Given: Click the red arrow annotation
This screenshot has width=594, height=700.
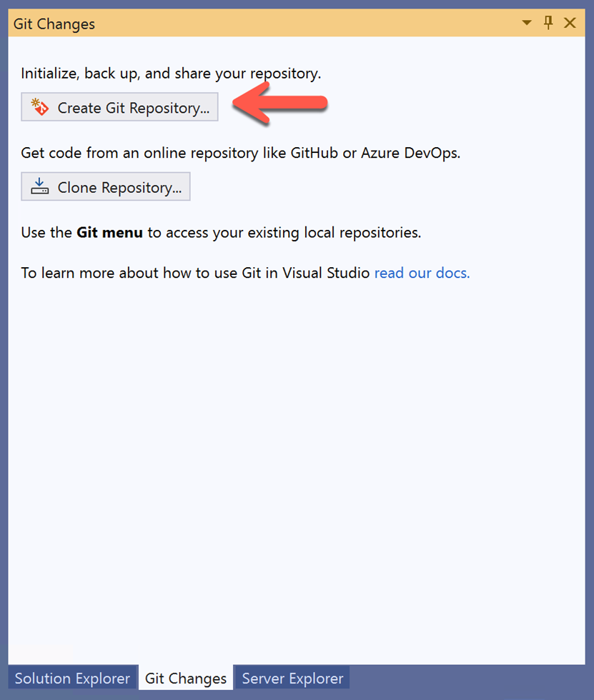Looking at the screenshot, I should [x=280, y=103].
